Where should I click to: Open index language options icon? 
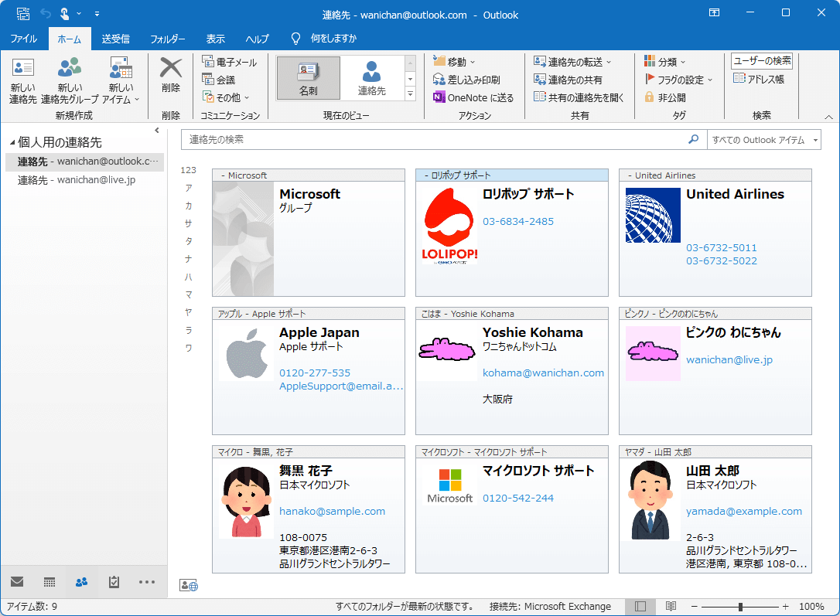[x=189, y=585]
